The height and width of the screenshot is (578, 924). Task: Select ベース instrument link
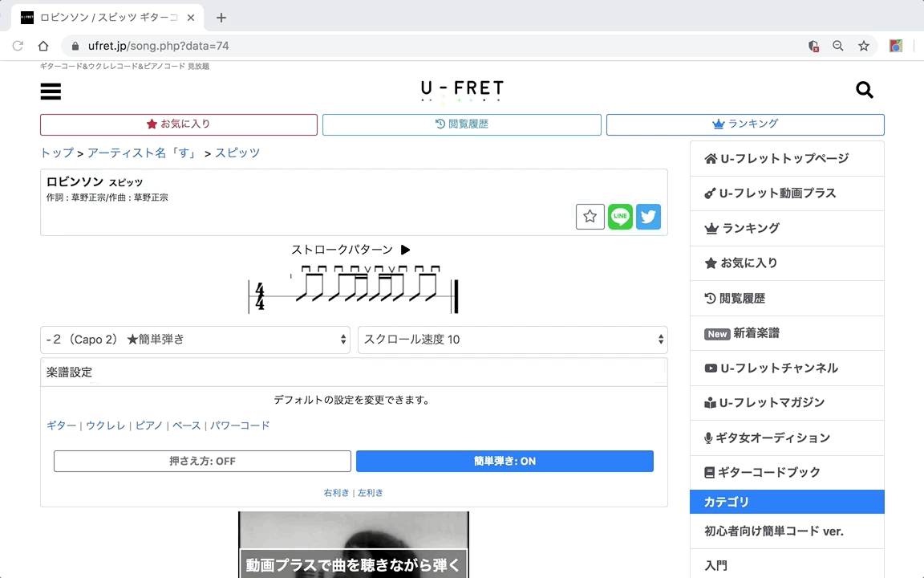tap(186, 425)
